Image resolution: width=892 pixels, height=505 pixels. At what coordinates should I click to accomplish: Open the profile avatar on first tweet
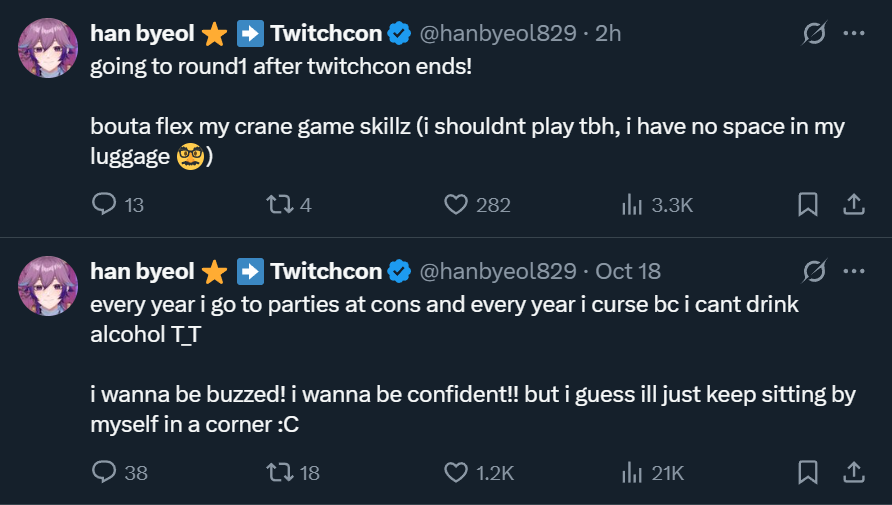(x=48, y=47)
